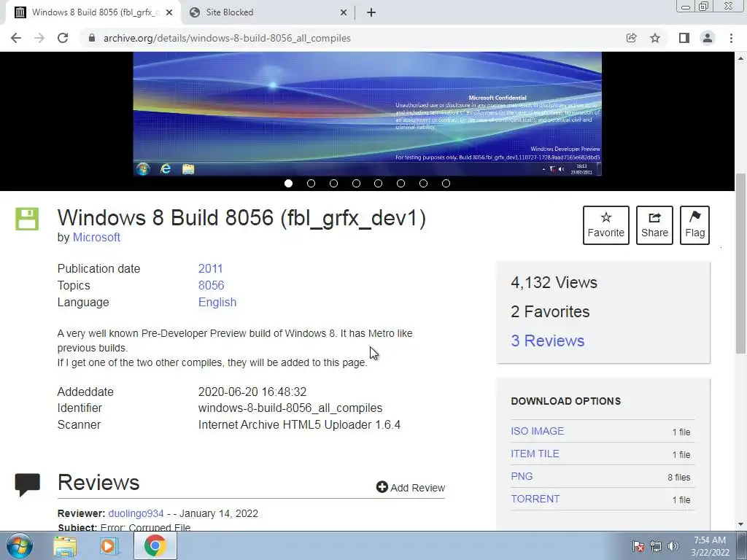Click the padlock site info icon
Image resolution: width=747 pixels, height=560 pixels.
(x=92, y=38)
